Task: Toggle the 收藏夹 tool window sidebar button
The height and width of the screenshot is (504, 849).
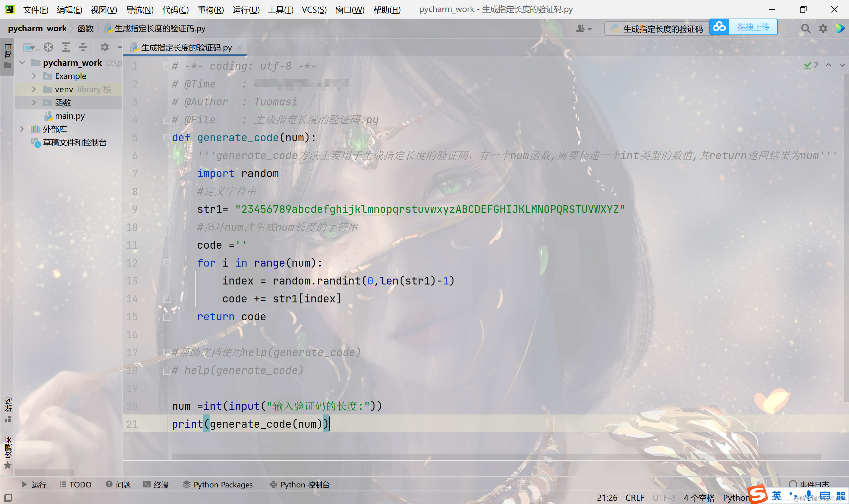Action: (7, 452)
